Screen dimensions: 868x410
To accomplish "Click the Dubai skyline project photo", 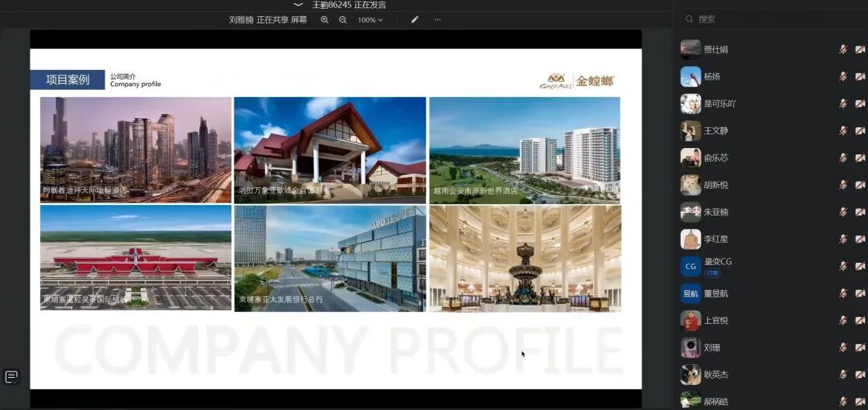I will point(136,150).
